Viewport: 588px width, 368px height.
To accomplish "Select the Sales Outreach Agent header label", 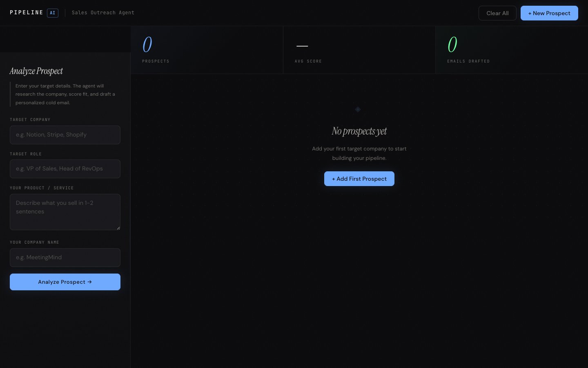I will tap(103, 13).
